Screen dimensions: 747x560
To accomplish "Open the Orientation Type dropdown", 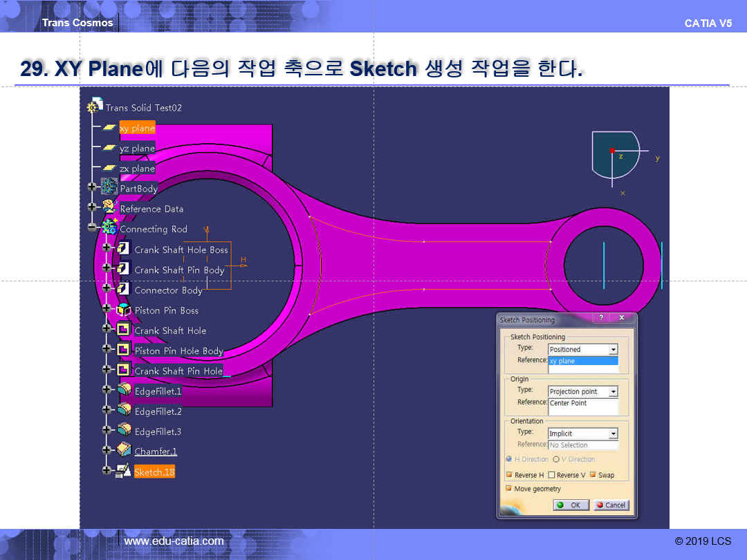I will click(613, 434).
